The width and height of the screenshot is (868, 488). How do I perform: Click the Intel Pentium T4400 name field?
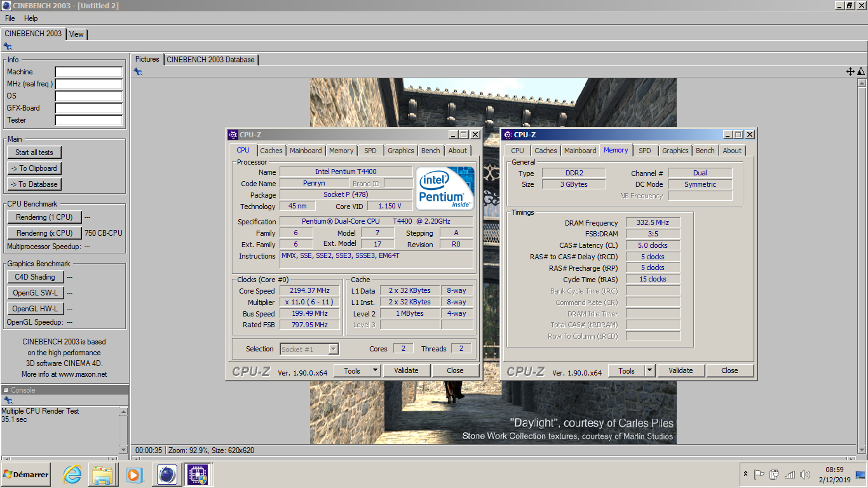click(x=346, y=172)
